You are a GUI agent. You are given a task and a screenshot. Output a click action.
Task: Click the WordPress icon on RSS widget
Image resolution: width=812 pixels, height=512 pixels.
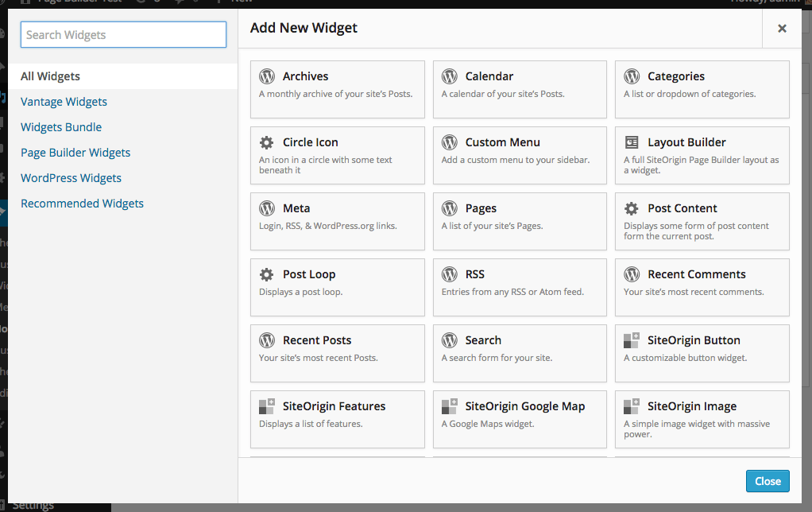pyautogui.click(x=450, y=274)
